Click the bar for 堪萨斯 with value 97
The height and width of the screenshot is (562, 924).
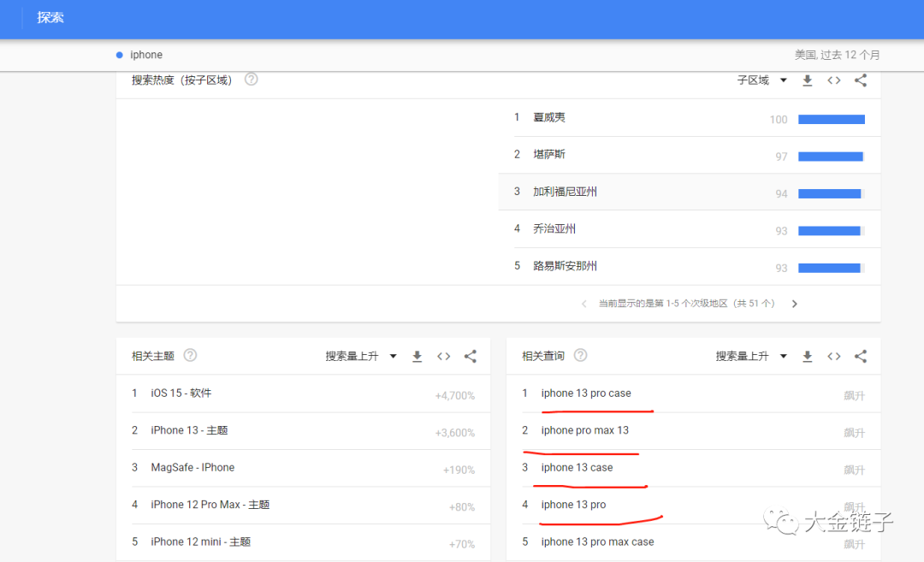click(832, 157)
